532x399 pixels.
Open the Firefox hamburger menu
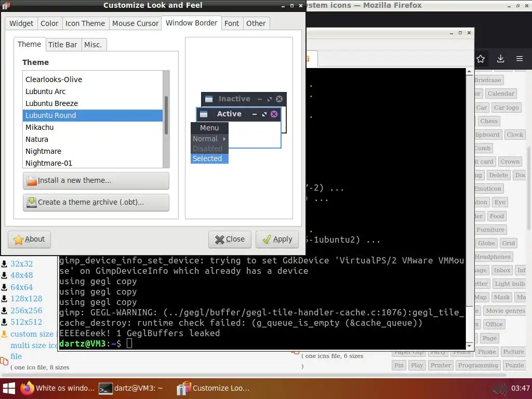[520, 58]
